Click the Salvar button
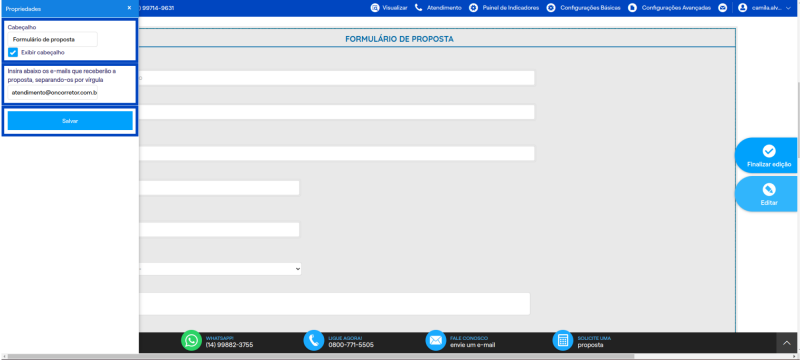Viewport: 800px width, 360px height. [x=70, y=121]
